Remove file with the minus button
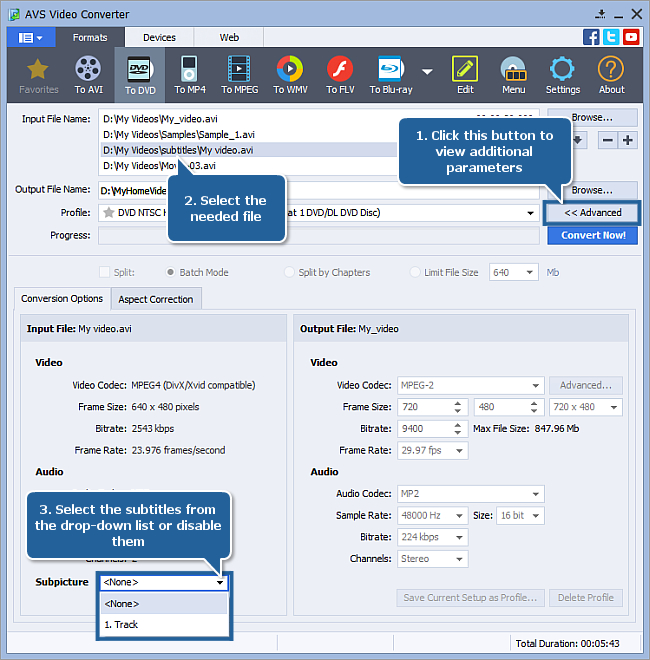 (x=607, y=140)
